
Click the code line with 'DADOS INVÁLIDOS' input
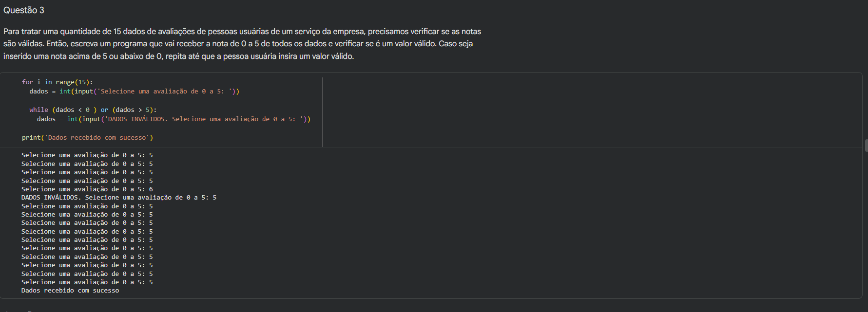[x=174, y=119]
